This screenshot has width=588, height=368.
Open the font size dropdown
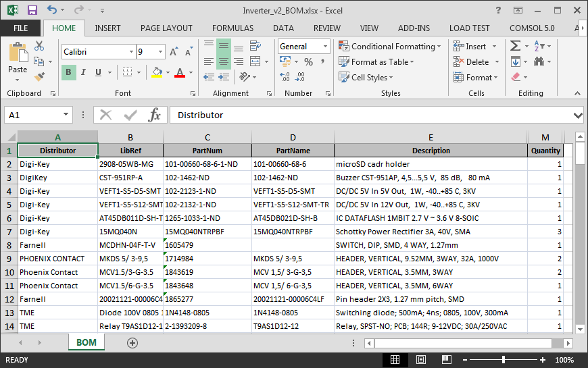[x=160, y=52]
